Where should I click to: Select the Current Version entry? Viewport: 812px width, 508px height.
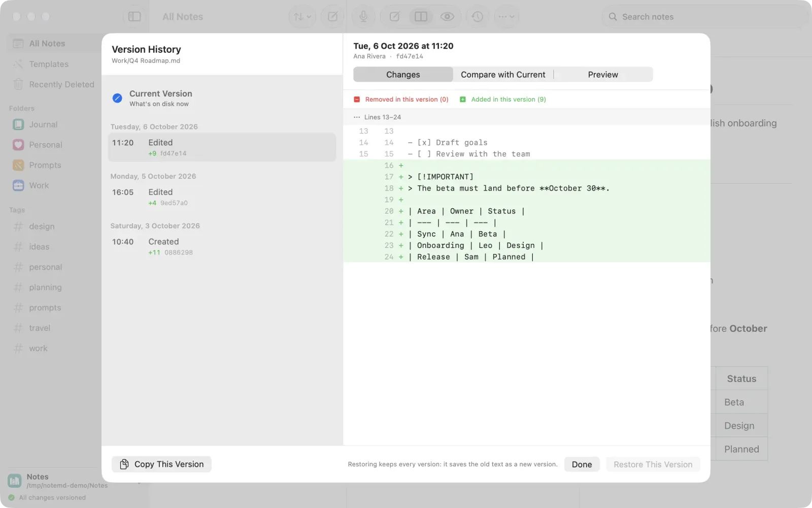pyautogui.click(x=222, y=98)
